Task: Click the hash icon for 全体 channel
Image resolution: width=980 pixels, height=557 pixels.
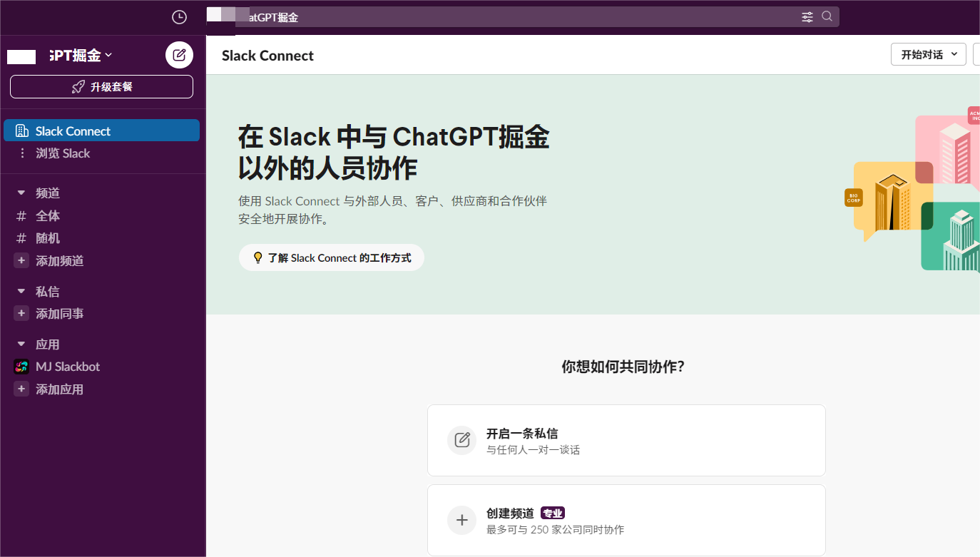Action: [x=21, y=216]
